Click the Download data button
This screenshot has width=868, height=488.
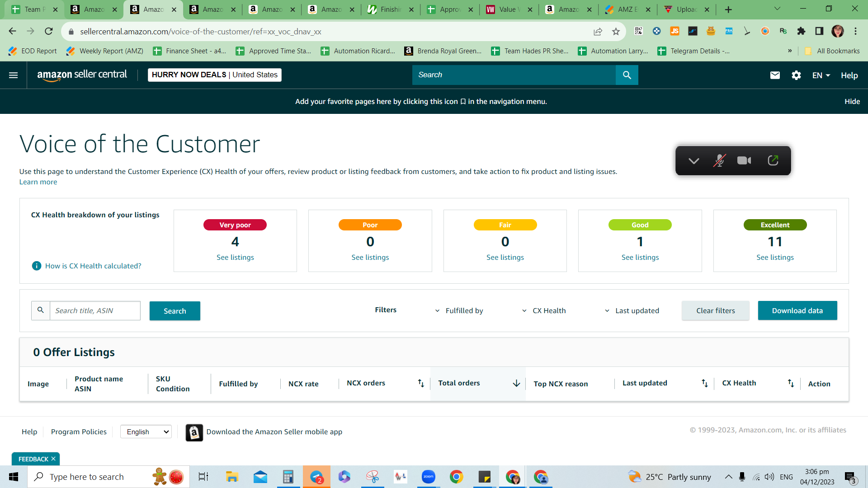tap(797, 311)
